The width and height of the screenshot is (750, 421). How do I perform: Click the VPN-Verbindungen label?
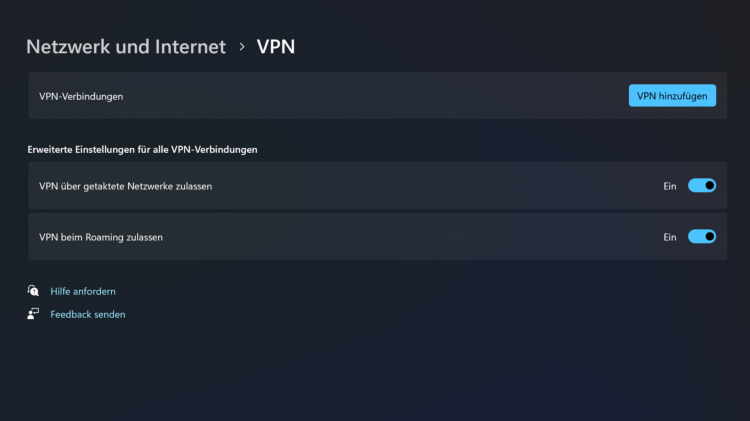point(81,97)
